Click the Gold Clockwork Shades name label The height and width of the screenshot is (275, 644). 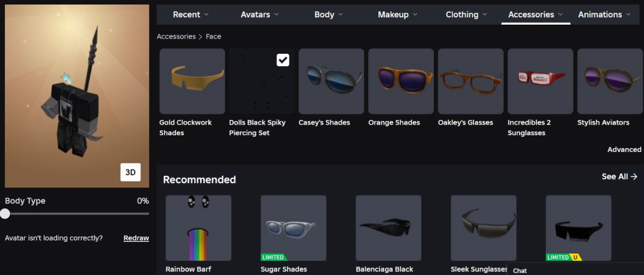pos(186,128)
